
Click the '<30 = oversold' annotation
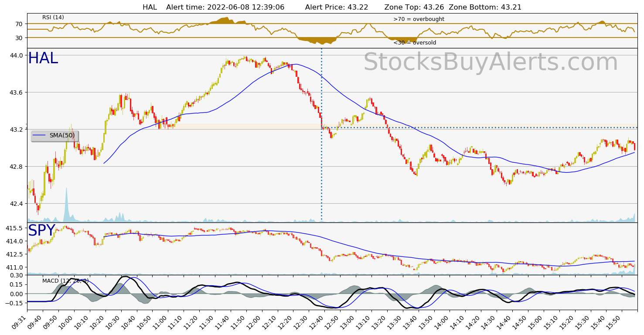coord(415,43)
